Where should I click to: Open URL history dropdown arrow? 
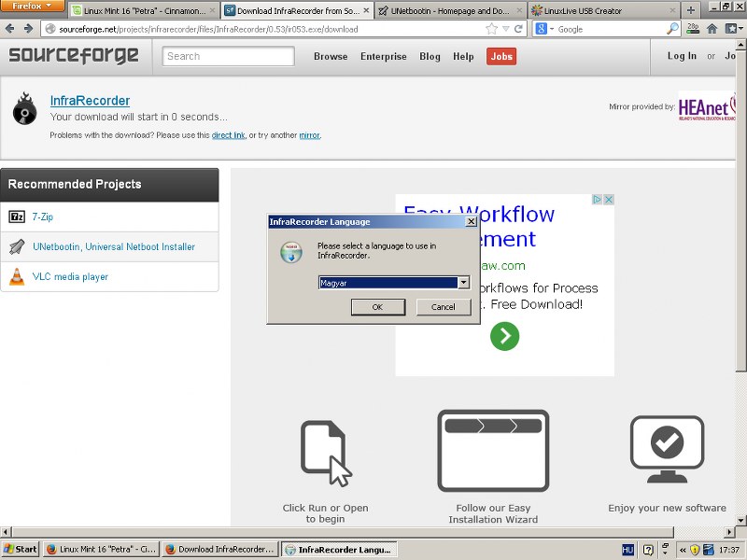pyautogui.click(x=506, y=29)
